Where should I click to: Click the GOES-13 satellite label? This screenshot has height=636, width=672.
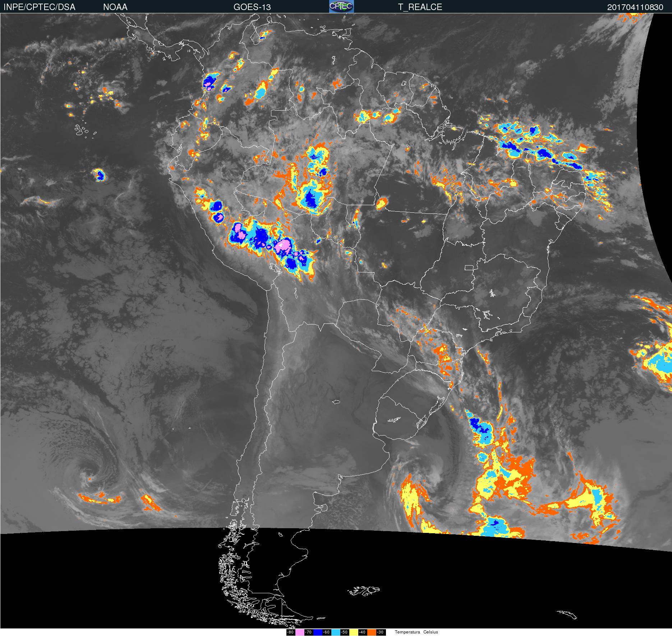252,7
